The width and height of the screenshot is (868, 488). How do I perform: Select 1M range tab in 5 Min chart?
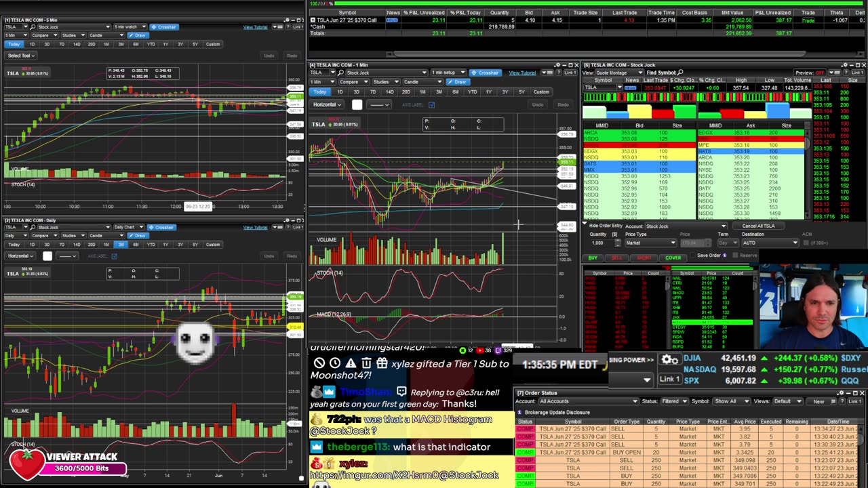(x=106, y=44)
